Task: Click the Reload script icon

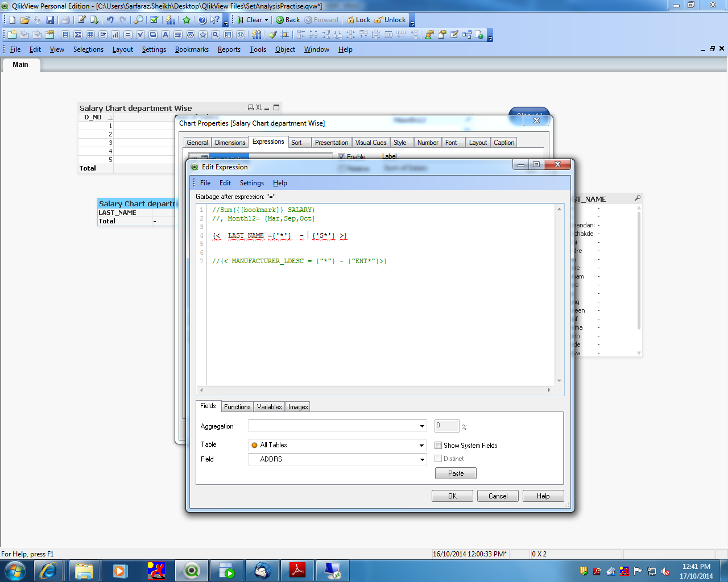Action: (x=94, y=20)
